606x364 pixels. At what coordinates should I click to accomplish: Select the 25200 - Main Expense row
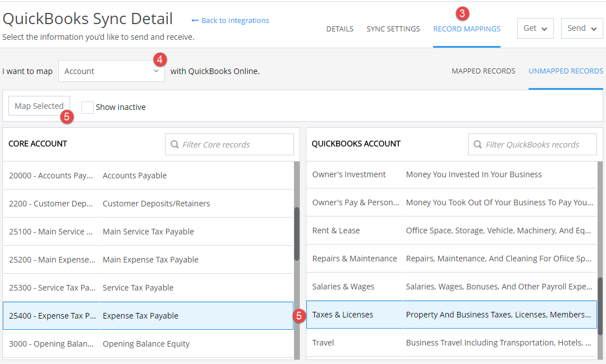(148, 260)
